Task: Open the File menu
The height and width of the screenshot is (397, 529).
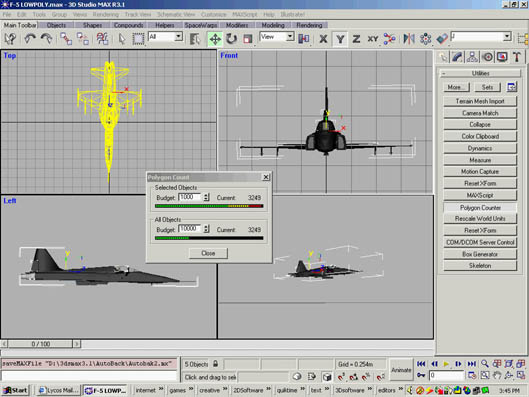Action: tap(7, 15)
